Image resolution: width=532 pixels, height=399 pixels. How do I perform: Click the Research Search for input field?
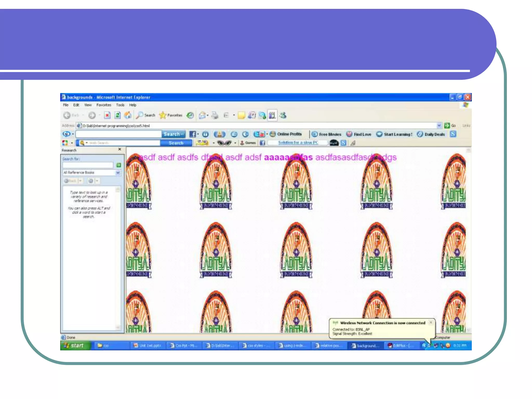click(x=88, y=165)
